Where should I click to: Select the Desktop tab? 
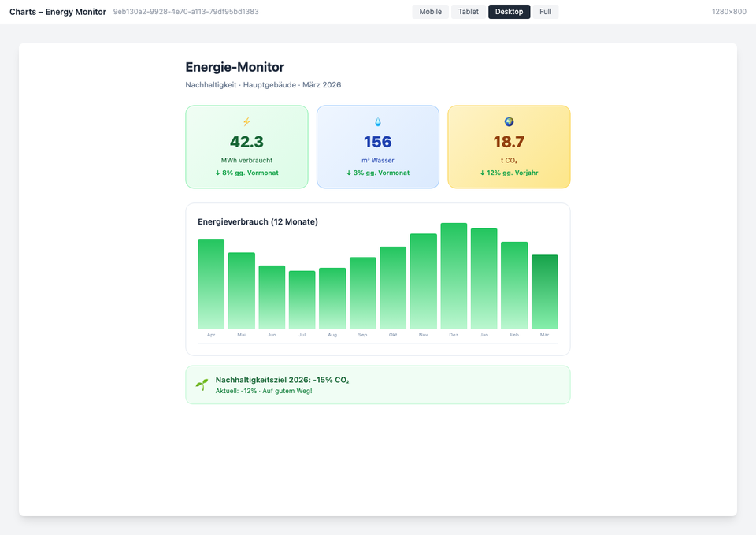point(508,11)
